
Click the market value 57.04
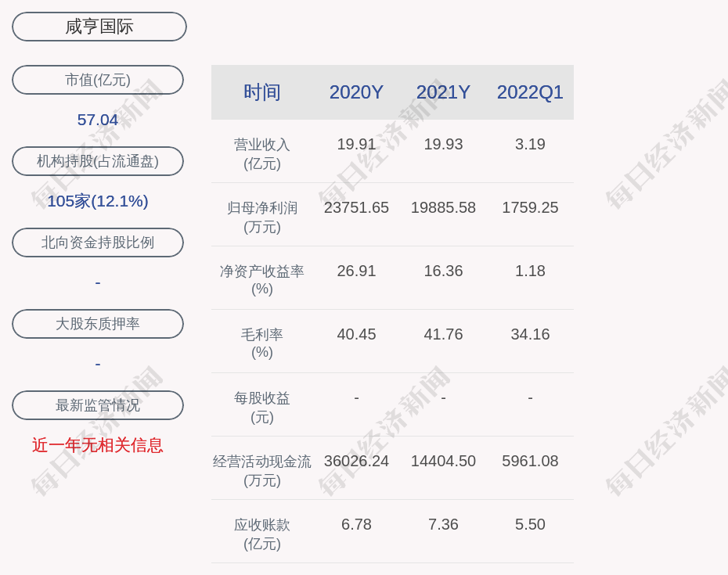coord(98,120)
